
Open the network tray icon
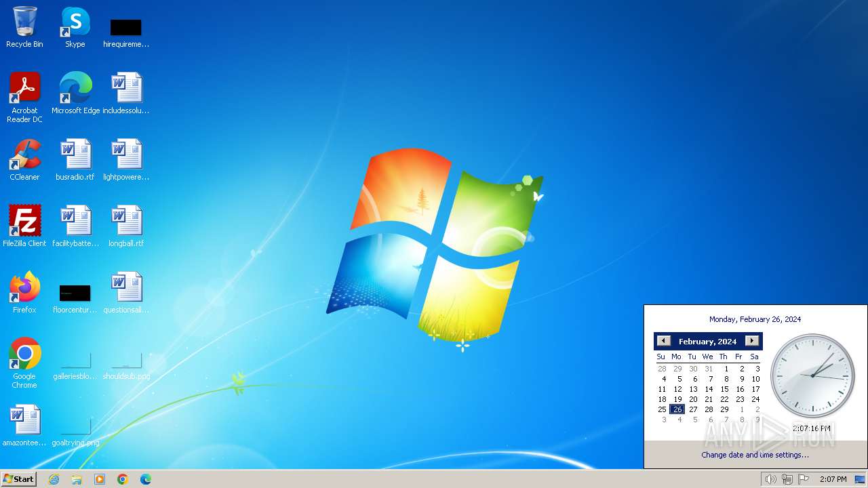[x=787, y=479]
